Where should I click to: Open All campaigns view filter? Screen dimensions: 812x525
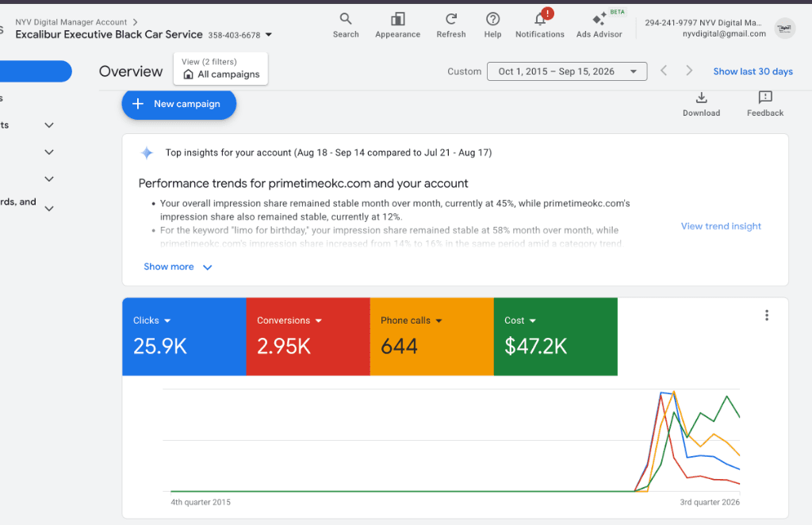click(x=220, y=68)
